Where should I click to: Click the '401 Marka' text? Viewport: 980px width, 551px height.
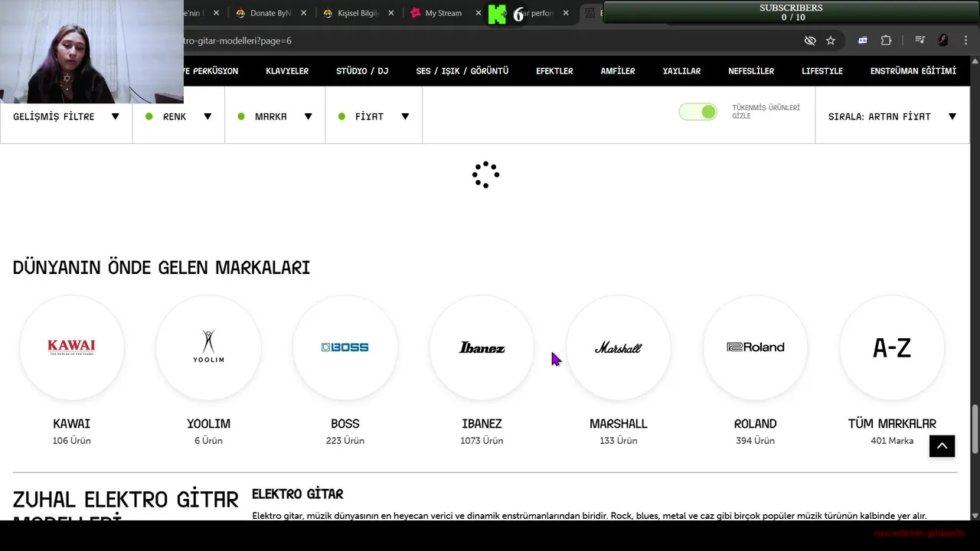[x=892, y=441]
